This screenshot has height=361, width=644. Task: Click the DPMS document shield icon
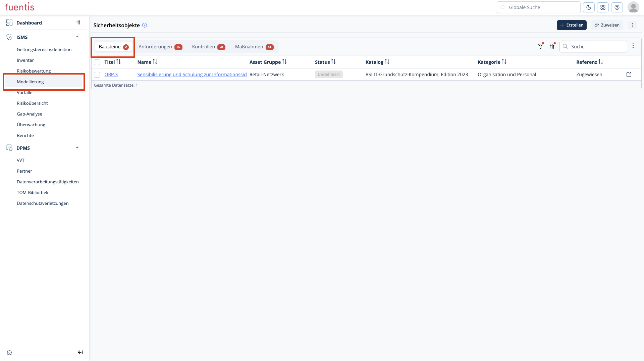tap(9, 148)
